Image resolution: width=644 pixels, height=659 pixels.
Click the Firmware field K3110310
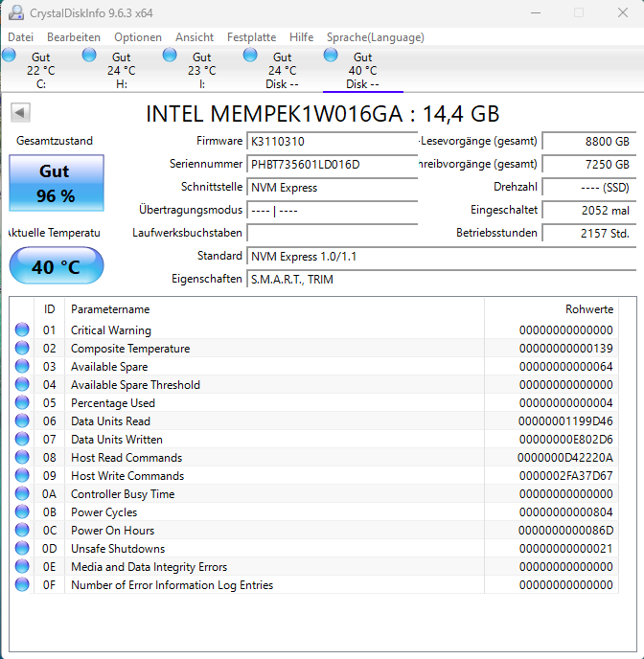[x=333, y=141]
